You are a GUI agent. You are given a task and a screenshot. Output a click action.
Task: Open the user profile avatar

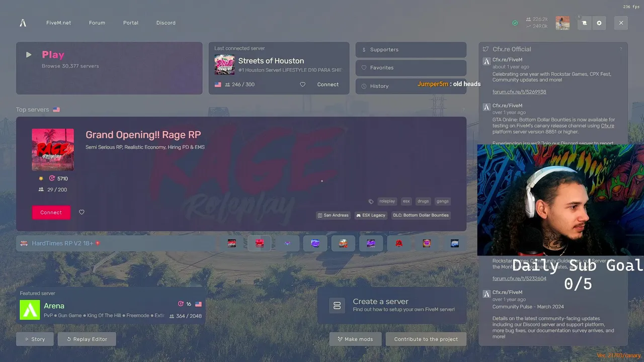562,23
